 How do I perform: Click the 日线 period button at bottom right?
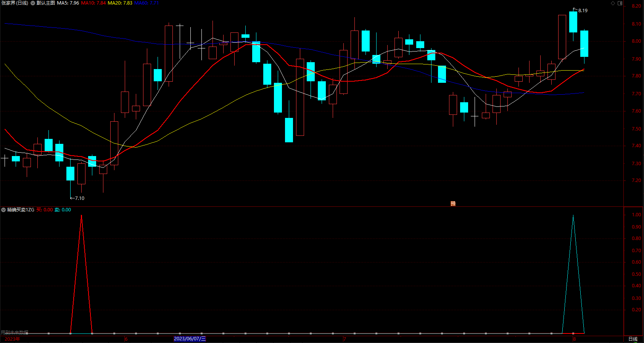(633, 339)
